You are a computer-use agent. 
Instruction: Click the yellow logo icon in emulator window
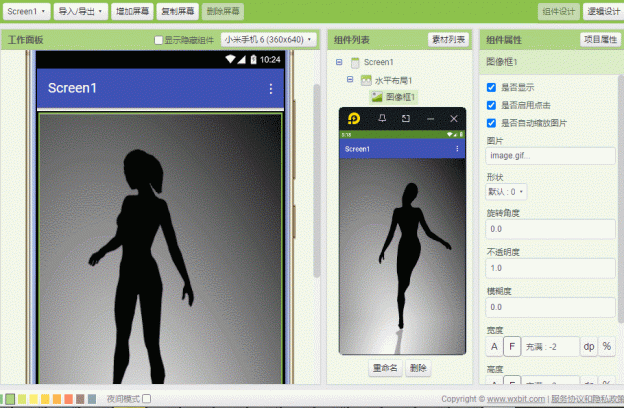point(354,118)
